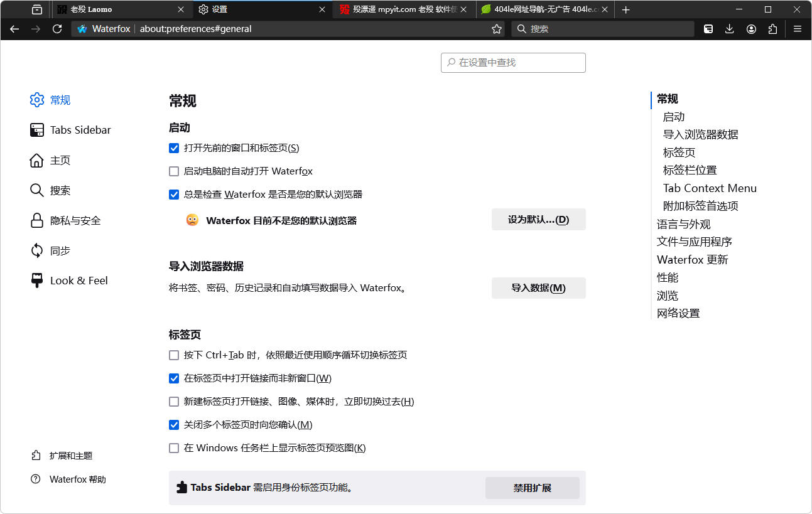Click 禁用扩展 button
Viewport: 812px width, 514px height.
point(532,488)
